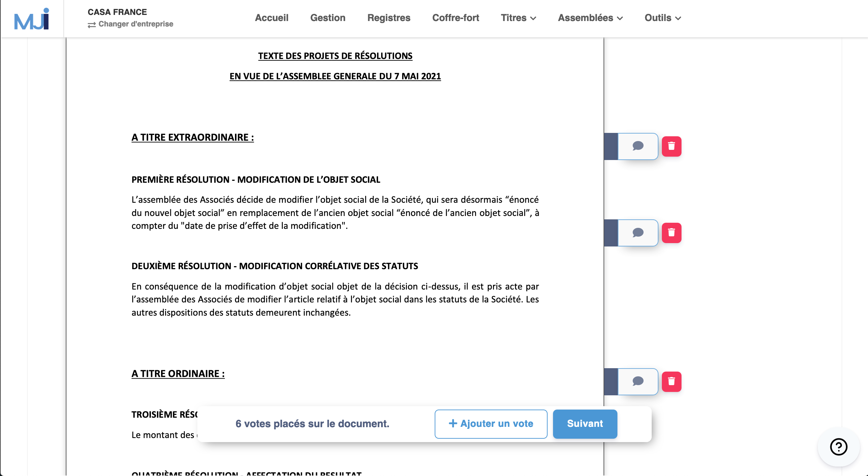Click the A TITRE EXTRAORDINAIRE heading
Viewport: 868px width, 476px height.
coord(193,137)
